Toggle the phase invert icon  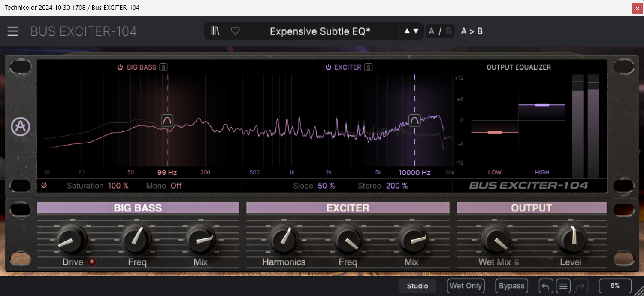[44, 186]
